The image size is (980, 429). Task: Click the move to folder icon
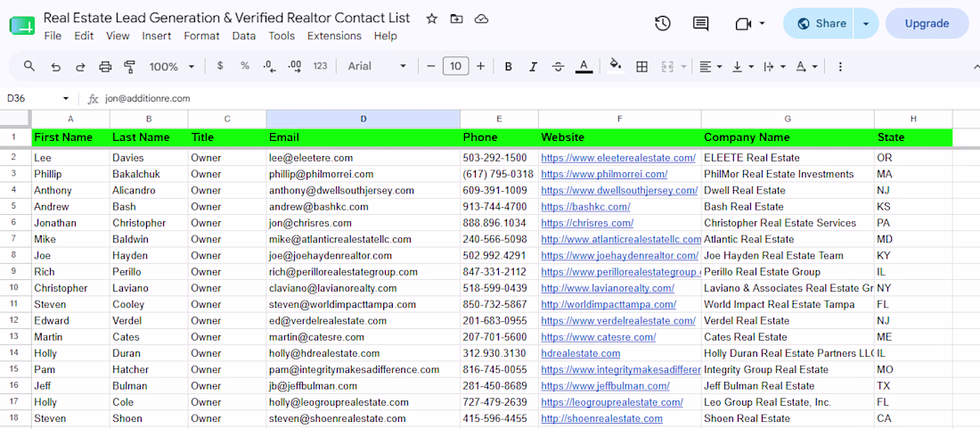(x=457, y=19)
